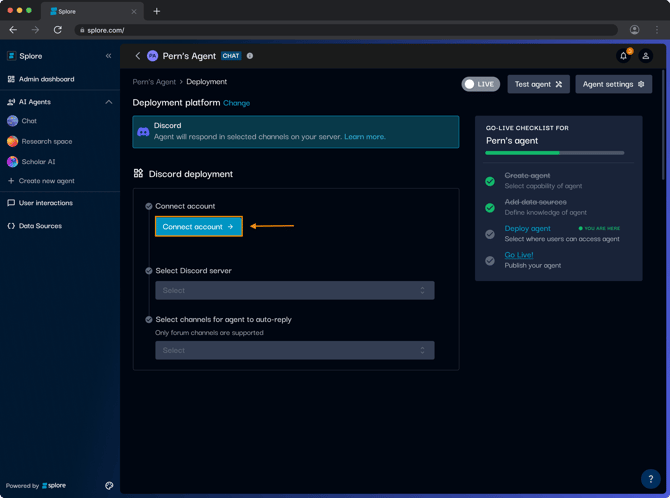This screenshot has height=498, width=670.
Task: Open help question mark button
Action: 650,479
